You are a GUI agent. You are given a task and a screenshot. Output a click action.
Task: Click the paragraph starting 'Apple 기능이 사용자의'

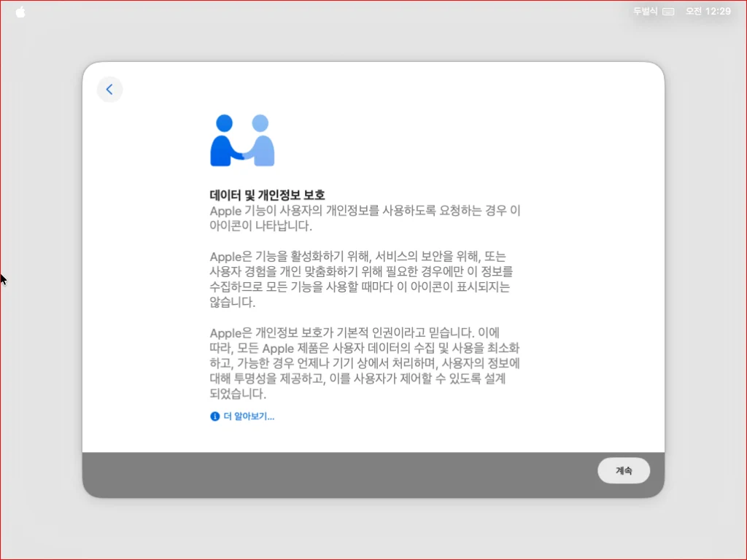coord(365,218)
